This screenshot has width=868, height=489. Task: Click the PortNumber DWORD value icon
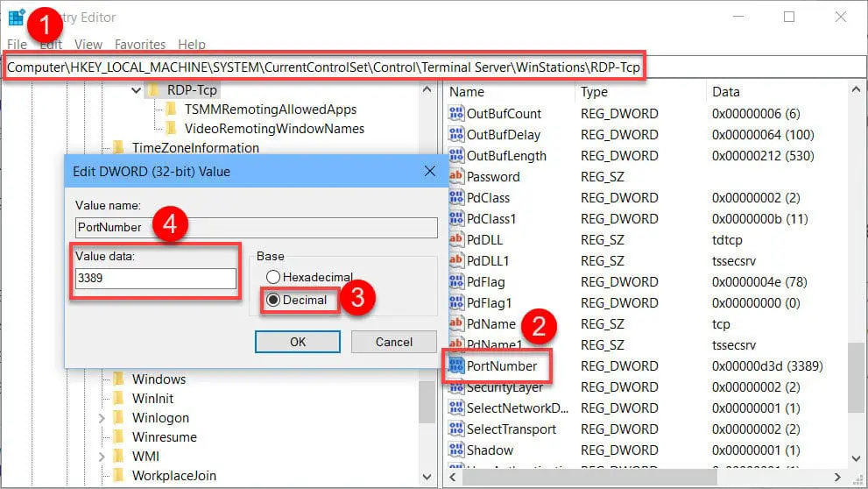[456, 366]
